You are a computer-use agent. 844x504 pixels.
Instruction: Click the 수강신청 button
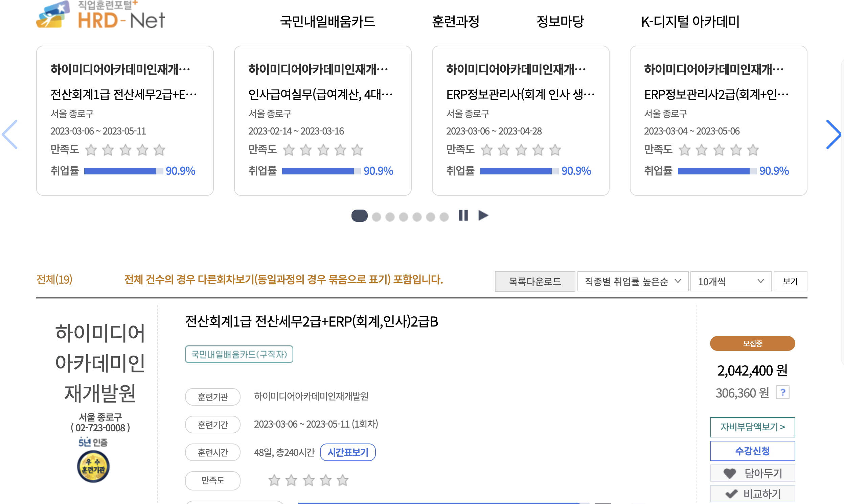[752, 451]
